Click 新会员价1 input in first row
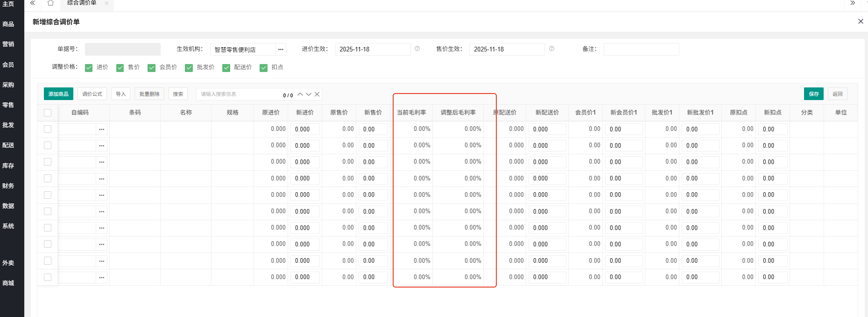This screenshot has height=317, width=868. click(x=624, y=129)
